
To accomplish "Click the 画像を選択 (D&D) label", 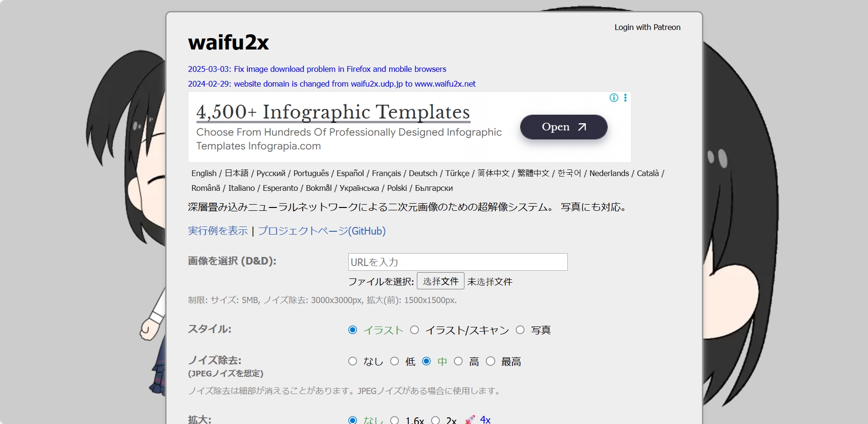I will (x=232, y=261).
